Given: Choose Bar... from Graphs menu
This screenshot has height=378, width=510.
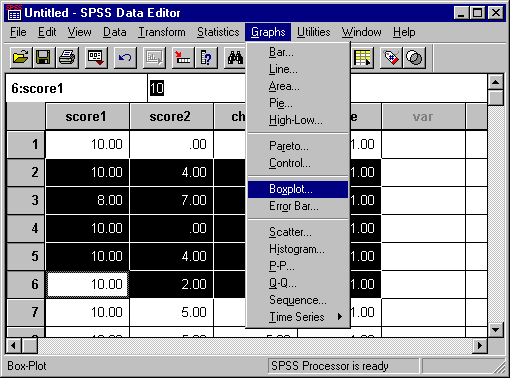Looking at the screenshot, I should tap(298, 52).
